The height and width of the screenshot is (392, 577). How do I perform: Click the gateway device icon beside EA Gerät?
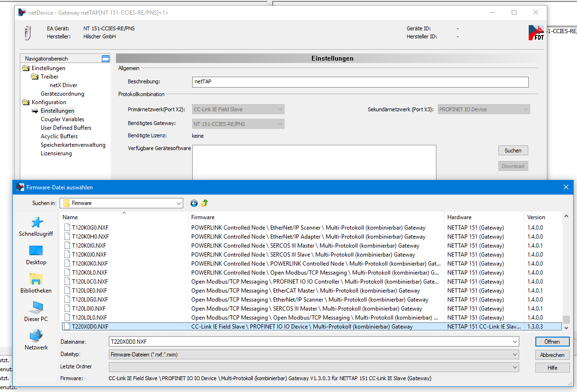[27, 33]
